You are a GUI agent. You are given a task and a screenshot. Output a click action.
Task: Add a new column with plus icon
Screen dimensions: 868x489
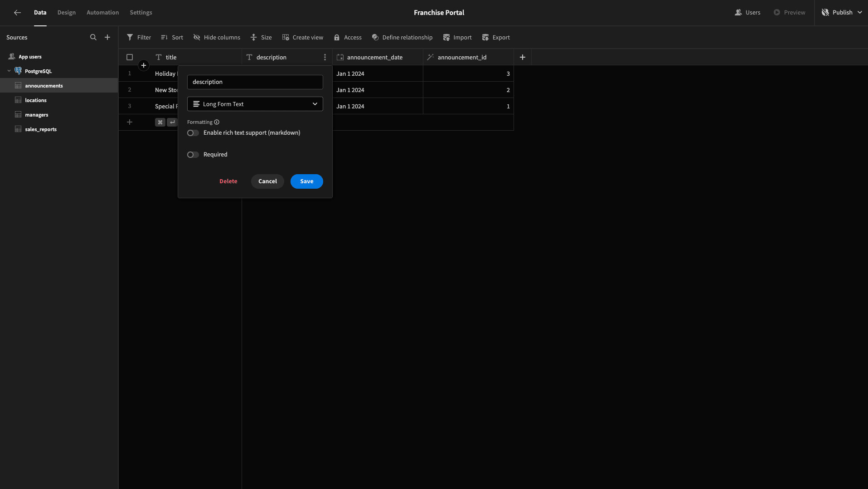click(x=523, y=57)
